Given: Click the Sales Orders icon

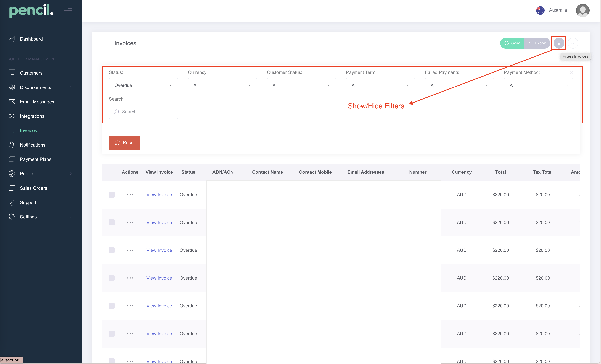Looking at the screenshot, I should pyautogui.click(x=12, y=188).
